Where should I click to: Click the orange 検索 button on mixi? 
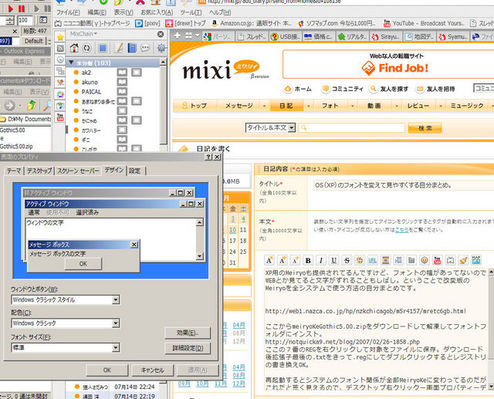tap(425, 128)
